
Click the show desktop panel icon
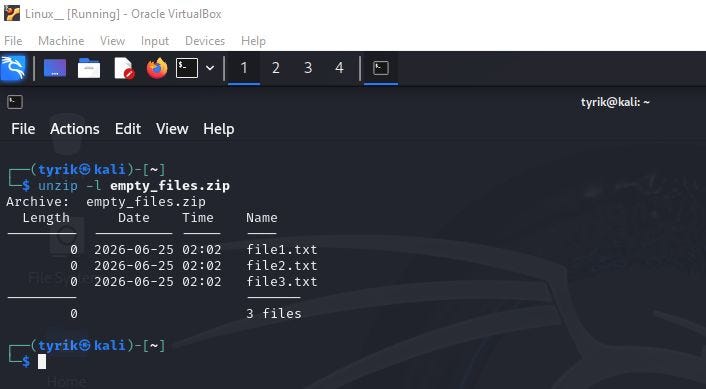point(55,68)
